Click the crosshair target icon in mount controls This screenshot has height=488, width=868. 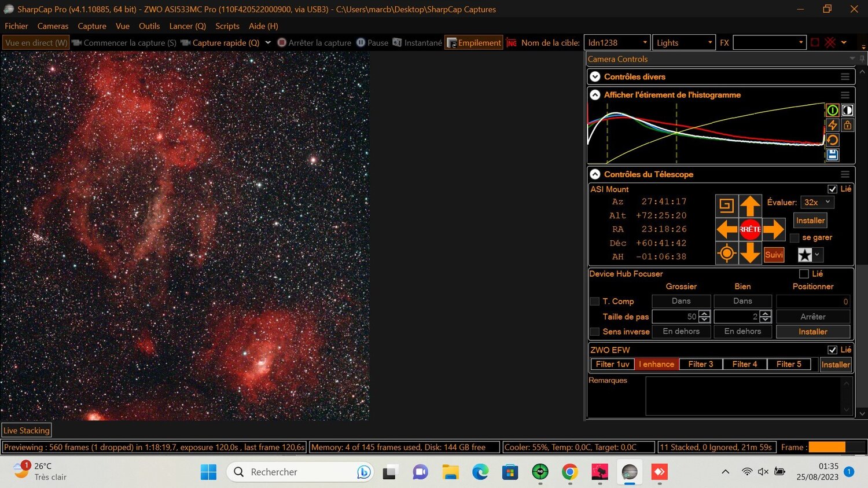[x=727, y=253]
